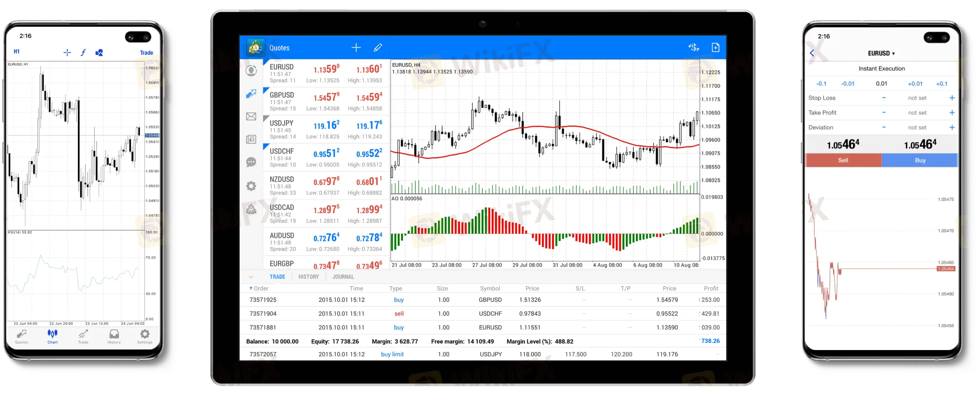Tap the blue Buy button
This screenshot has height=396, width=980.
tap(920, 160)
